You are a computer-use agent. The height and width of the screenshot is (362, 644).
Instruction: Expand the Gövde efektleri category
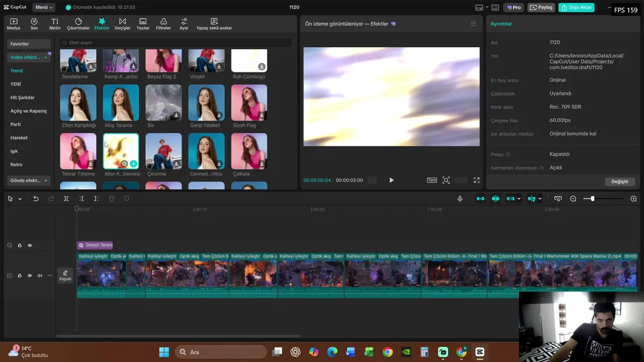point(45,180)
